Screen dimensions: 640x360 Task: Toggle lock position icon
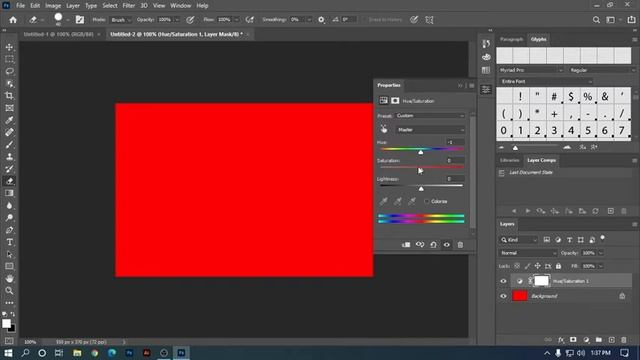pyautogui.click(x=538, y=266)
